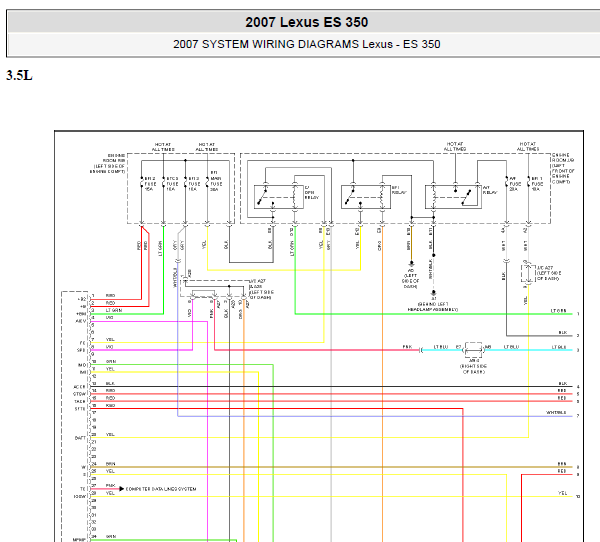Click the EFI RELAY label
Viewport: 600px width, 542px height.
(x=399, y=190)
